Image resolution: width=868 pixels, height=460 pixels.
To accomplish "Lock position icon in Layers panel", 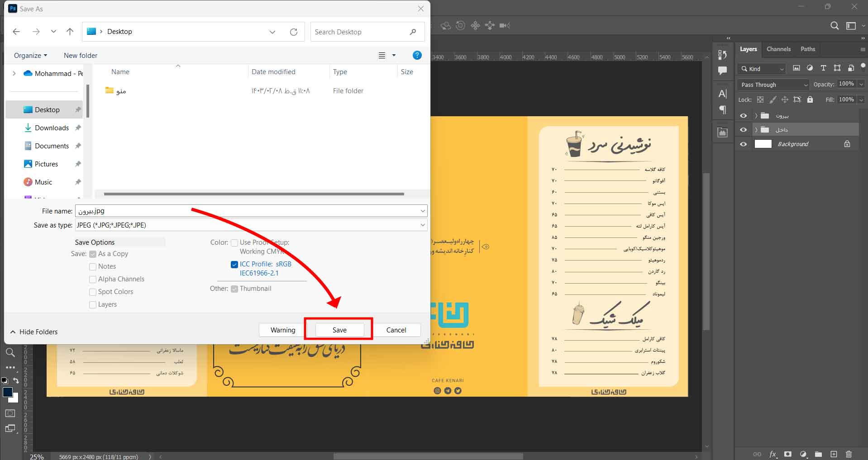I will click(785, 100).
